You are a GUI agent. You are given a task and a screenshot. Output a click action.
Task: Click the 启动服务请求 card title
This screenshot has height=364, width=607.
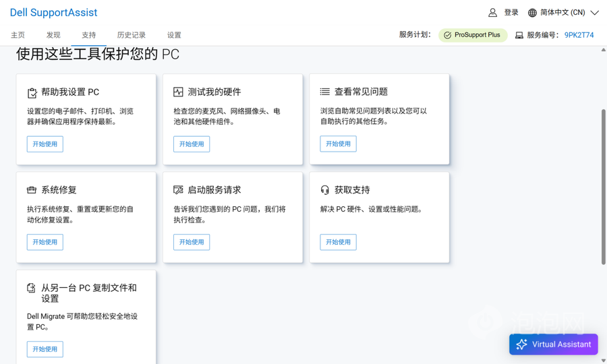(x=214, y=190)
